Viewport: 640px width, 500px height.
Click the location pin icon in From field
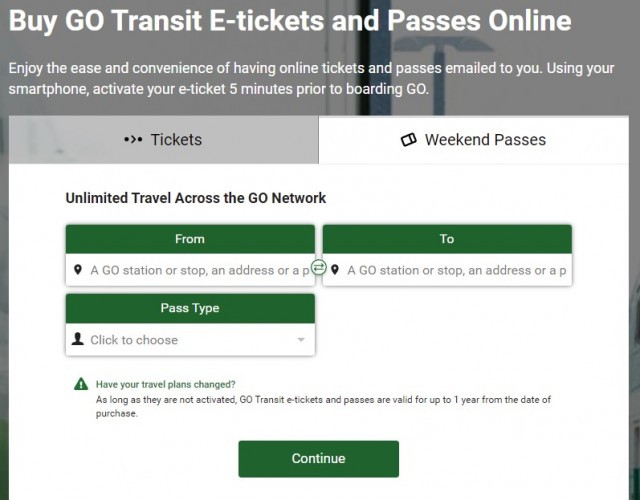click(78, 270)
